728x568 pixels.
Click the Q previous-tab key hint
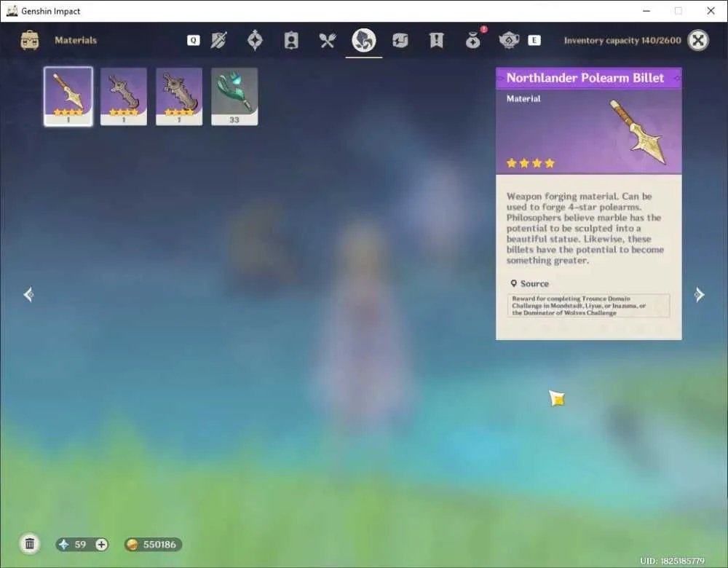point(193,40)
